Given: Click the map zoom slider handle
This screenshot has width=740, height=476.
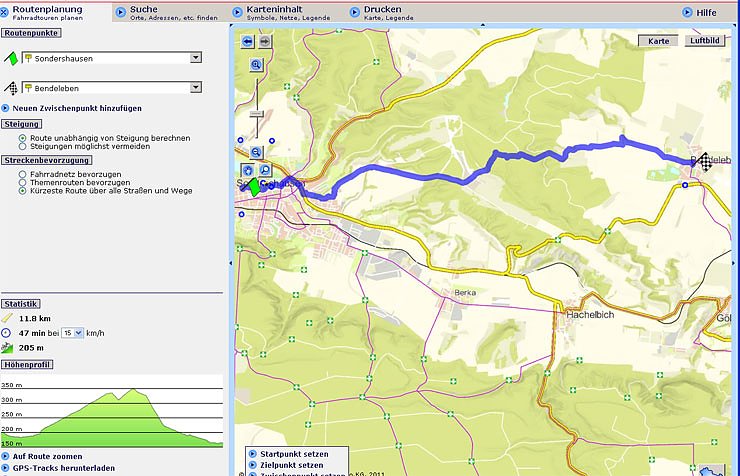Looking at the screenshot, I should [x=256, y=114].
